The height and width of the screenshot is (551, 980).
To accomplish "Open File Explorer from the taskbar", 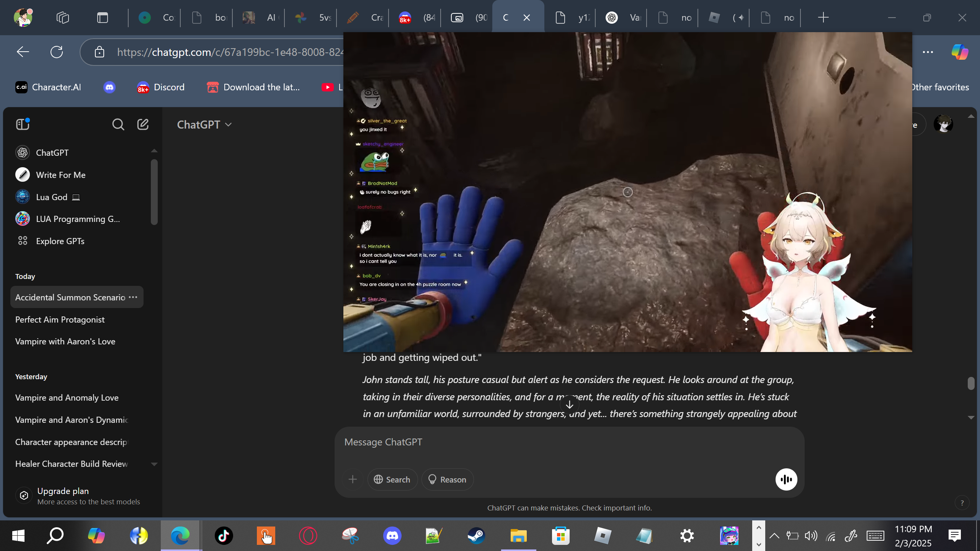I will coord(518,536).
